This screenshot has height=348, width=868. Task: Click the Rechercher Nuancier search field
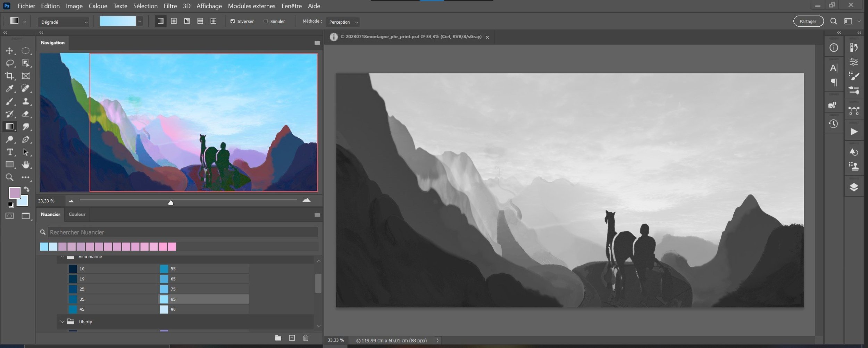click(x=183, y=232)
